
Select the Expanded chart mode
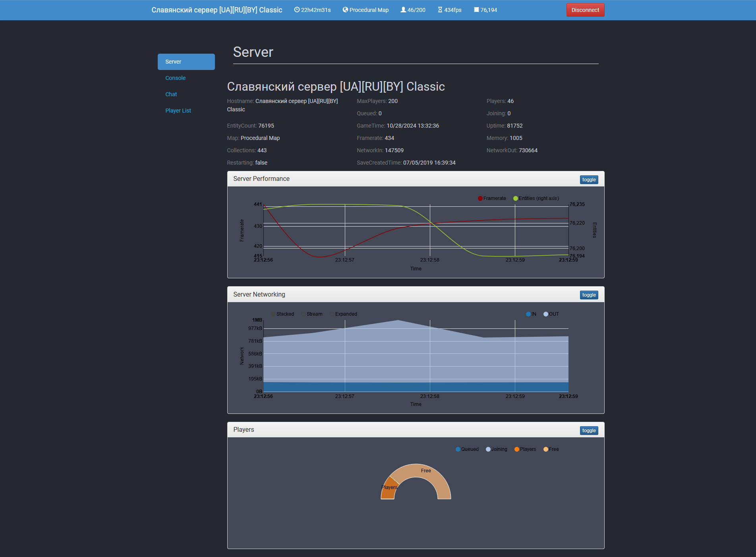point(332,314)
